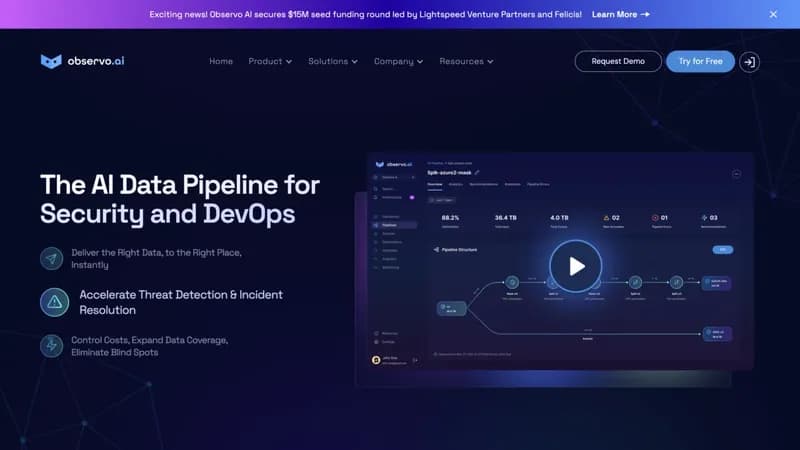Image resolution: width=800 pixels, height=450 pixels.
Task: Click the blue pill button beside Pipeline Structure
Action: (722, 249)
